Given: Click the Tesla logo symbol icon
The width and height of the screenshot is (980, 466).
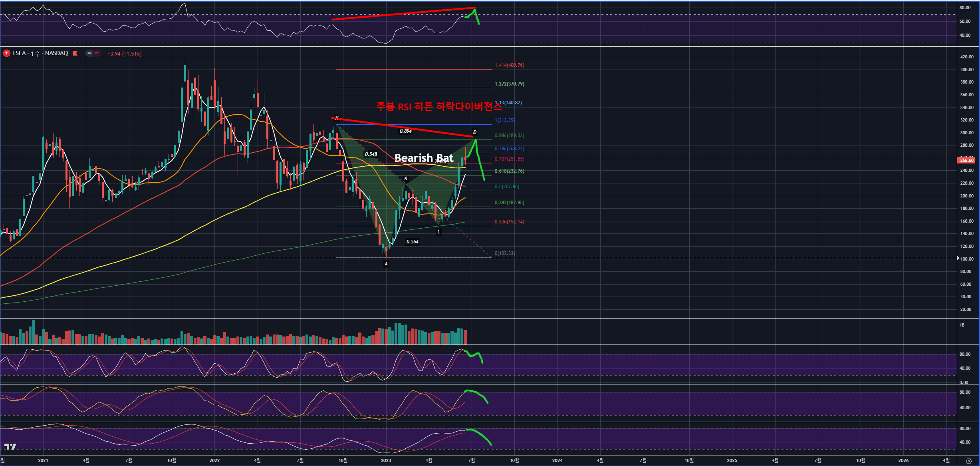Looking at the screenshot, I should 6,53.
